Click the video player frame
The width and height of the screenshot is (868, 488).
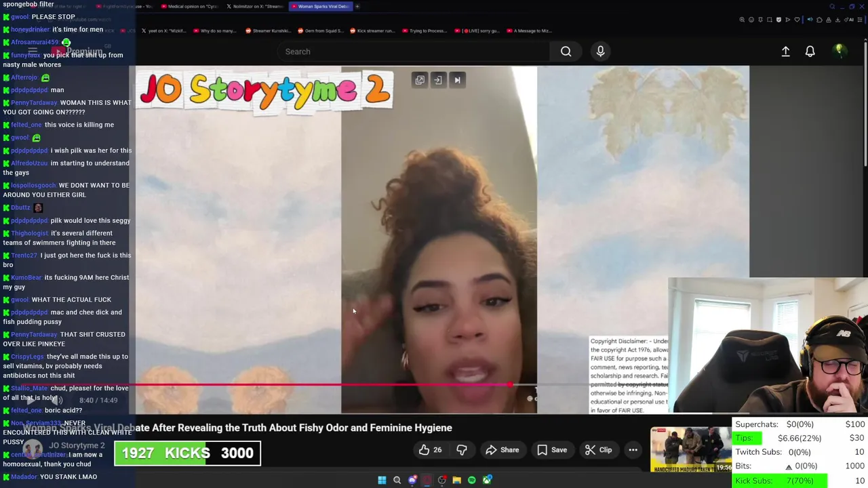[x=442, y=239]
